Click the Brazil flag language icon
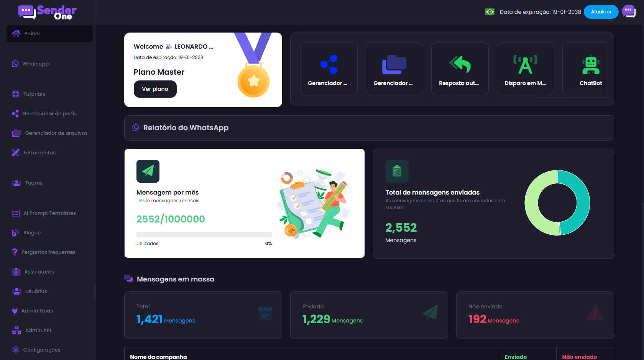This screenshot has height=360, width=644. pyautogui.click(x=490, y=12)
